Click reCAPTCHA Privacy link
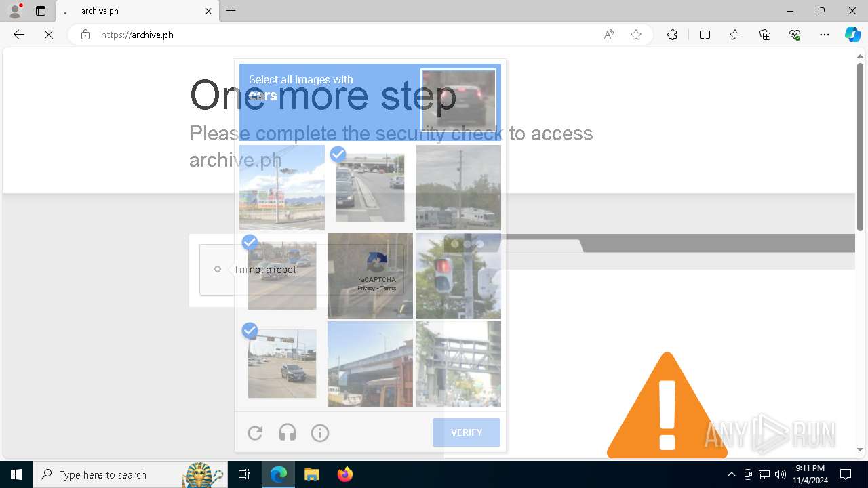This screenshot has height=488, width=868. point(367,288)
